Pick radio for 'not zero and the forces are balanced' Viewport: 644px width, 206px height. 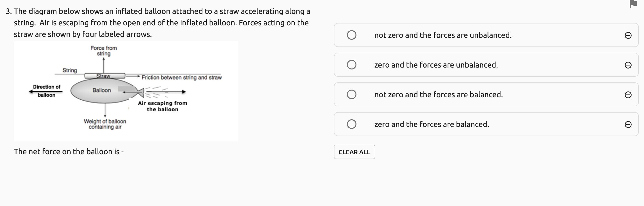click(x=351, y=94)
